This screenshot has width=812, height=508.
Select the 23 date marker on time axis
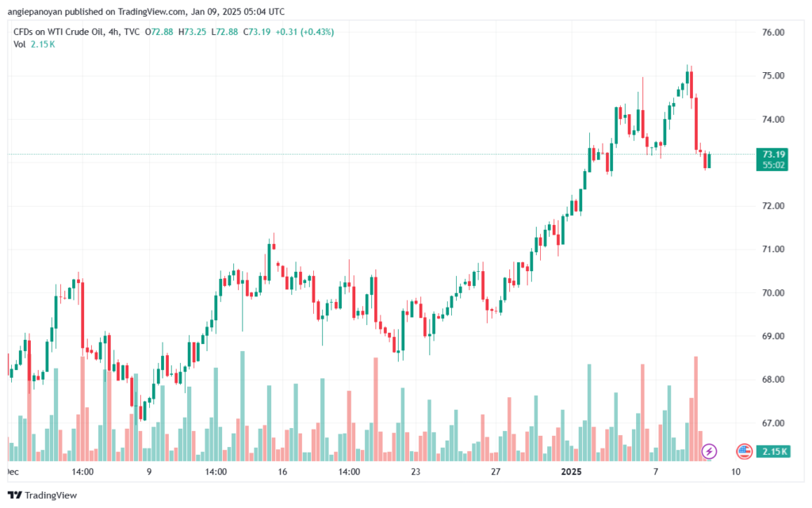[x=416, y=472]
